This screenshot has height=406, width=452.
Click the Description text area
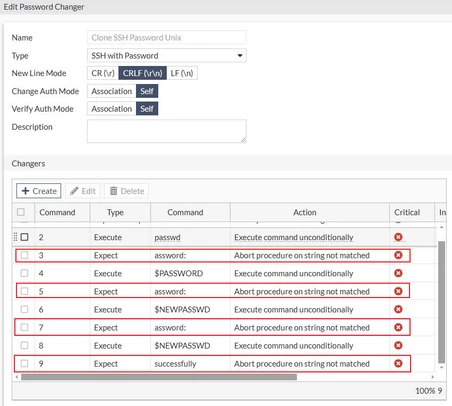click(x=167, y=131)
